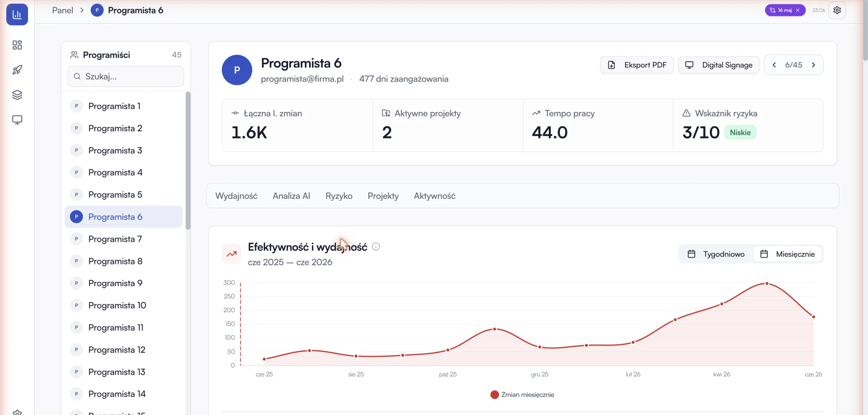Viewport: 868px width, 415px height.
Task: Go to previous programmer with left chevron
Action: pos(774,65)
